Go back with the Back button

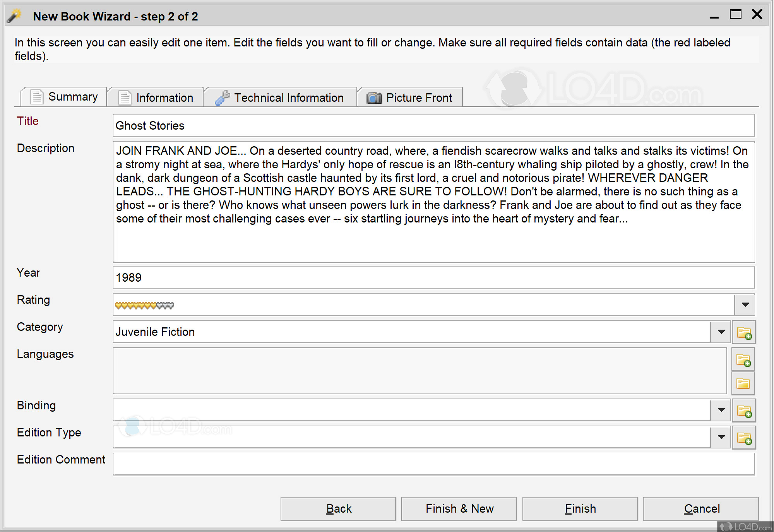pyautogui.click(x=338, y=509)
